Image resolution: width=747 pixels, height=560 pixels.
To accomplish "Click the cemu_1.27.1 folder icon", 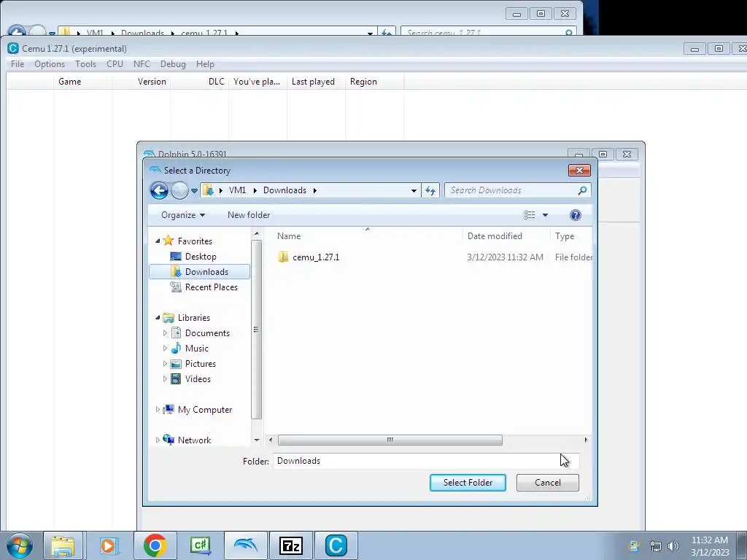I will coord(284,257).
